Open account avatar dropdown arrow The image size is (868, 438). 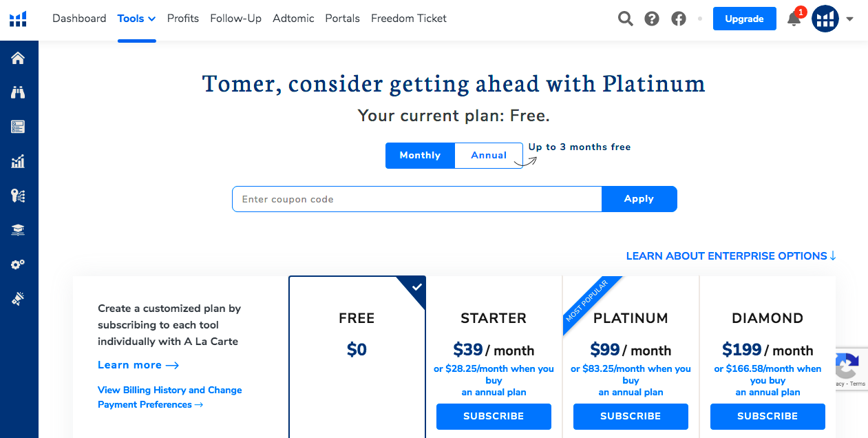pos(849,19)
